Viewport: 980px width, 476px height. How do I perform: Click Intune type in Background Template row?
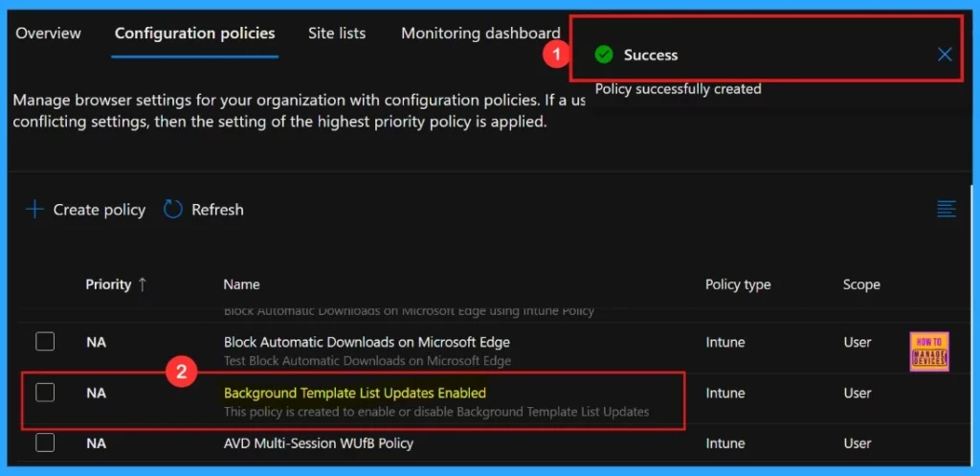tap(725, 393)
